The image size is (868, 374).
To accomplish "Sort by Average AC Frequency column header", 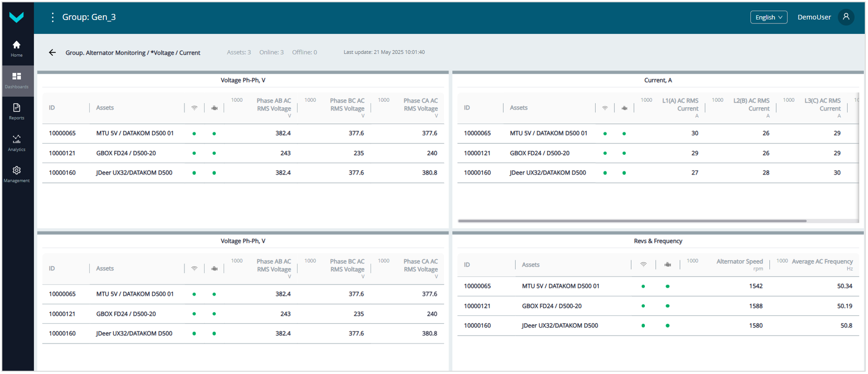I will point(822,262).
